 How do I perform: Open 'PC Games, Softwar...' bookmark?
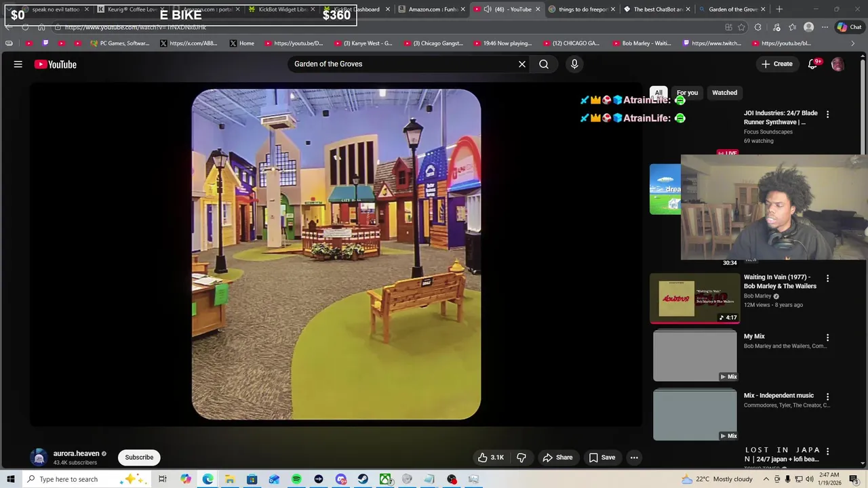[120, 43]
